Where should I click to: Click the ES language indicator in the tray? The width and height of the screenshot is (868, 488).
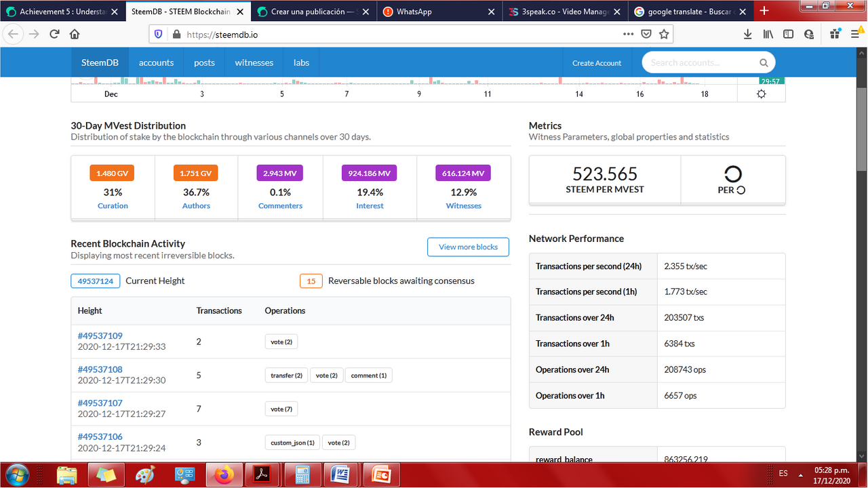tap(783, 473)
